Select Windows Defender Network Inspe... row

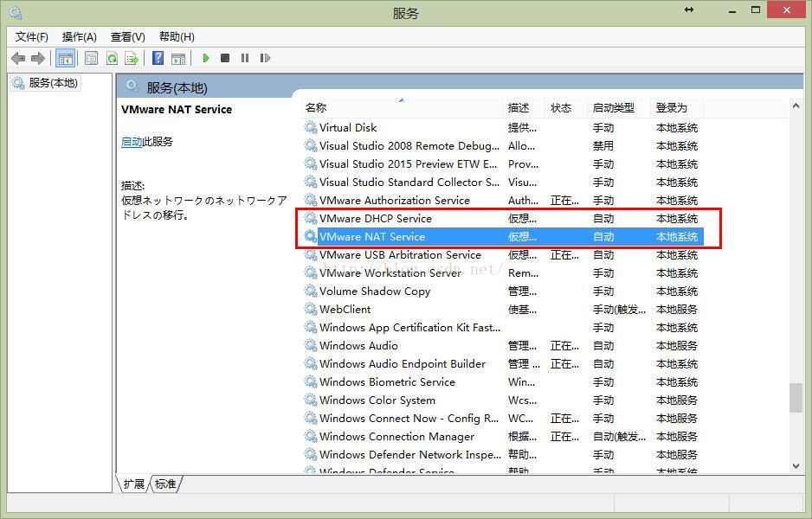[501, 454]
